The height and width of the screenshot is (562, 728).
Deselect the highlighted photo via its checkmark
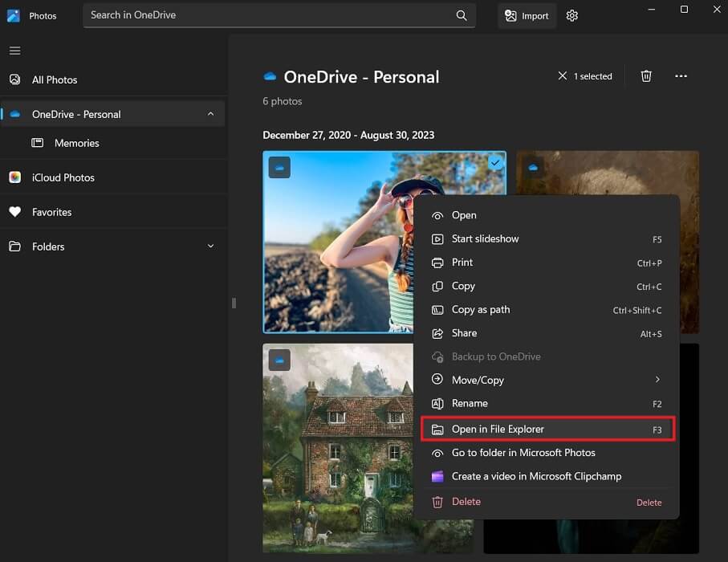pos(494,162)
